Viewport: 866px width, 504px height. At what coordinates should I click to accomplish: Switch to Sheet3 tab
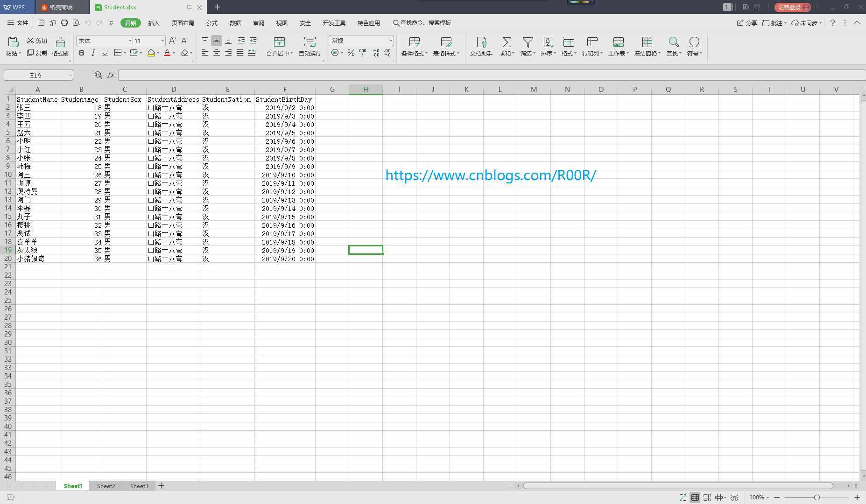(139, 486)
